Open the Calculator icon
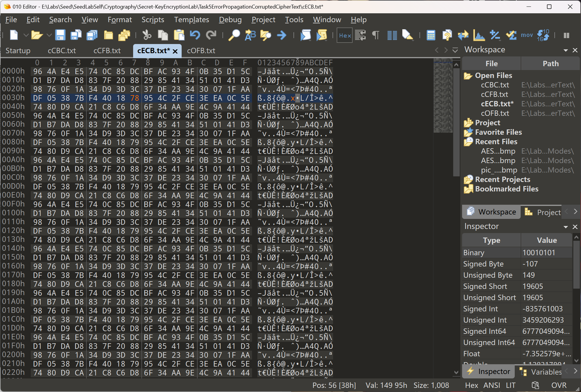581x392 pixels. [431, 35]
